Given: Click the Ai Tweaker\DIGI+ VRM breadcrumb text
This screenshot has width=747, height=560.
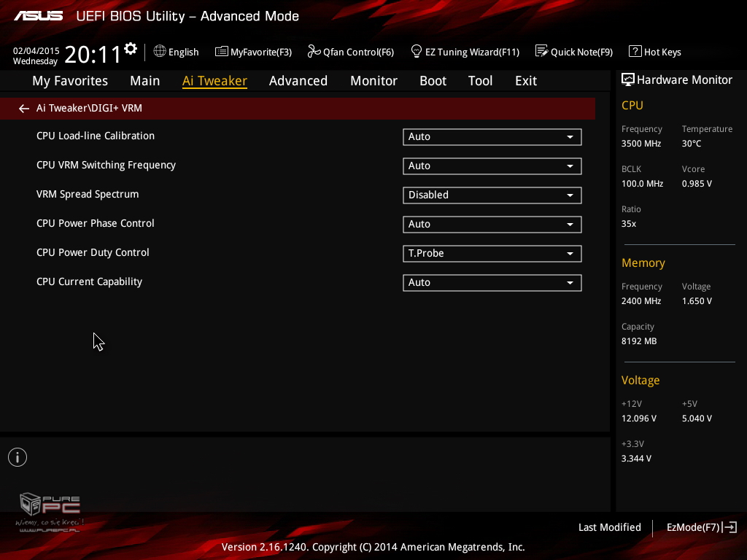Looking at the screenshot, I should [x=89, y=108].
